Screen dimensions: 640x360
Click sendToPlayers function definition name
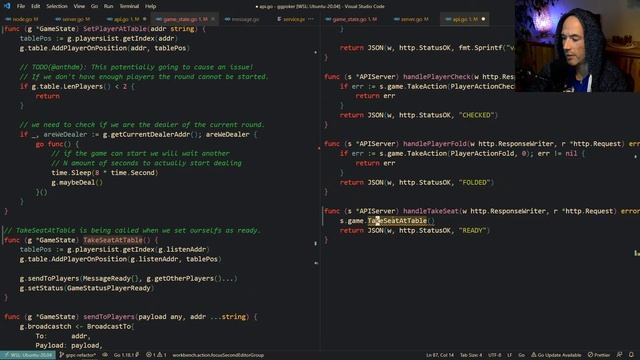coord(109,317)
